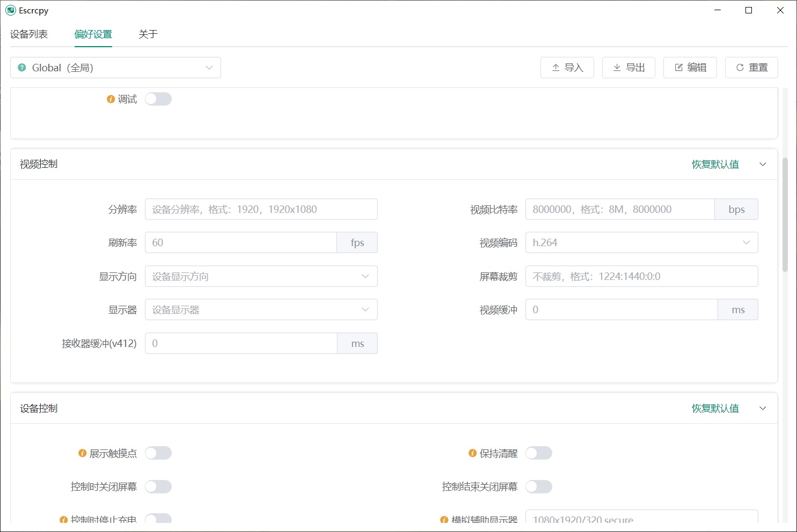The height and width of the screenshot is (532, 797).
Task: Click the 分辨率 resolution input field
Action: tap(261, 209)
